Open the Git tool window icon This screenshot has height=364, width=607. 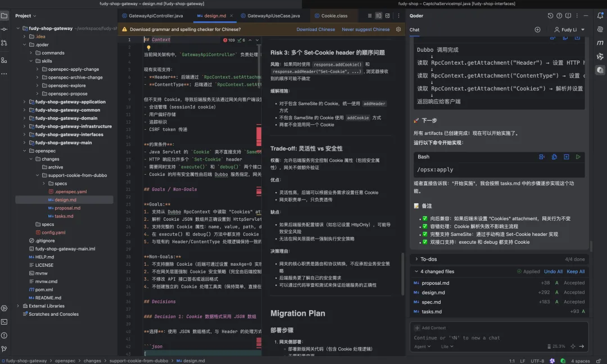(4, 349)
